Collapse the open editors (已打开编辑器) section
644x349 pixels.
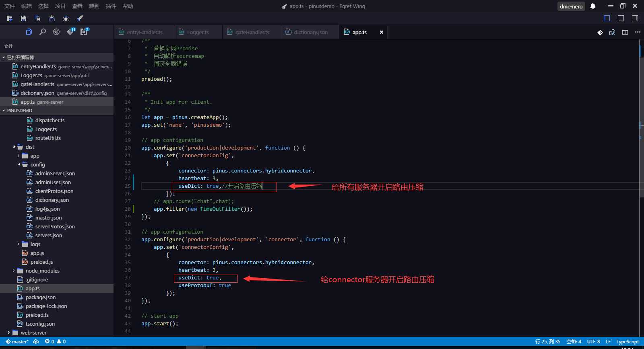tap(57, 57)
